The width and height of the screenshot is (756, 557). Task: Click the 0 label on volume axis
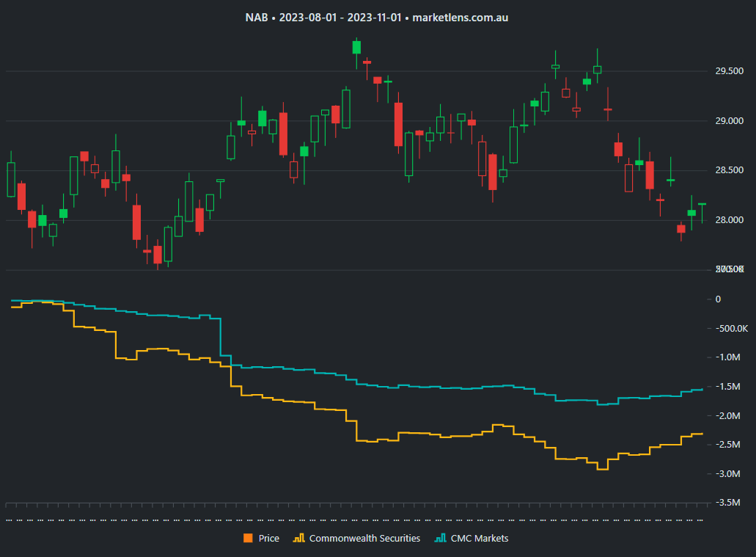click(718, 299)
